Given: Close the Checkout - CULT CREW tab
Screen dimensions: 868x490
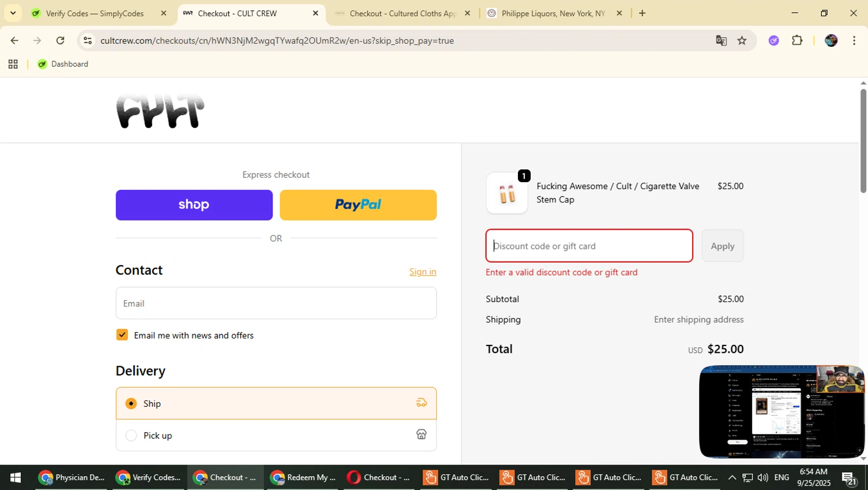Looking at the screenshot, I should [x=315, y=13].
